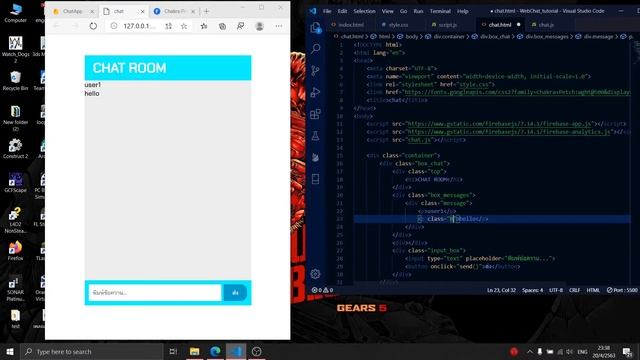Viewport: 640px width, 360px height.
Task: Click the Port: 5500 Live Server status
Action: (x=622, y=290)
